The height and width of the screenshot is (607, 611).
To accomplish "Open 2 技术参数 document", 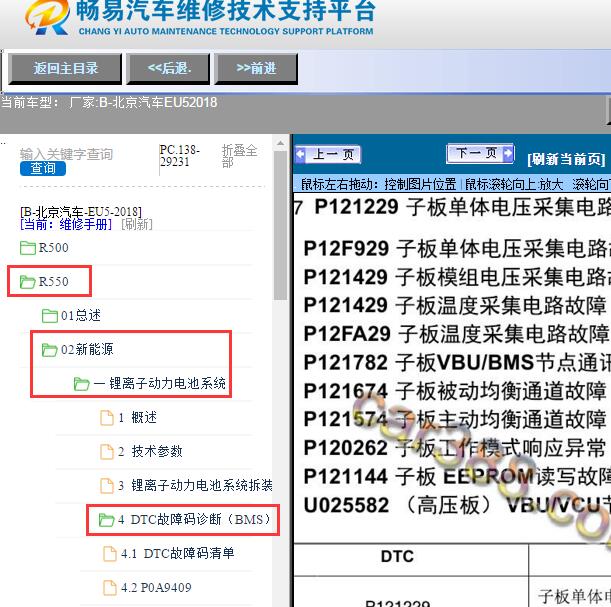I will pyautogui.click(x=150, y=452).
